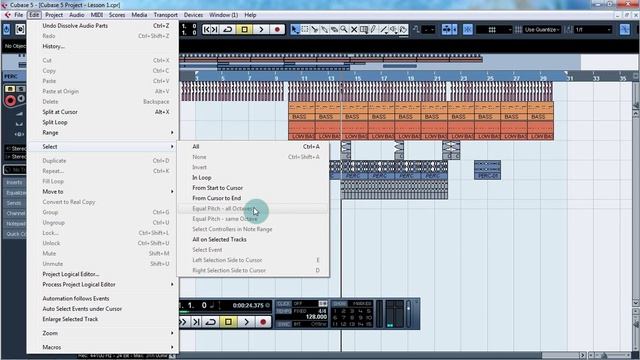Choose All on Selected Tracks
The image size is (640, 360).
point(253,239)
